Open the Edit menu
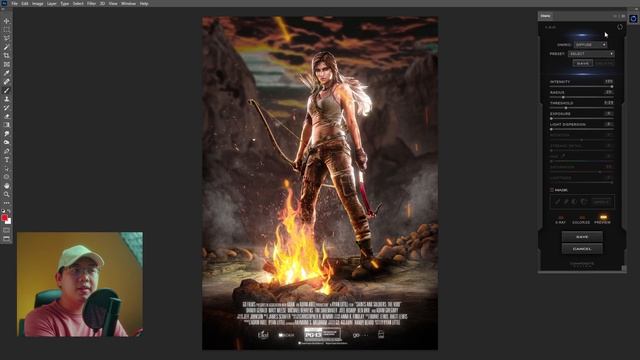The width and height of the screenshot is (640, 360). coord(25,4)
